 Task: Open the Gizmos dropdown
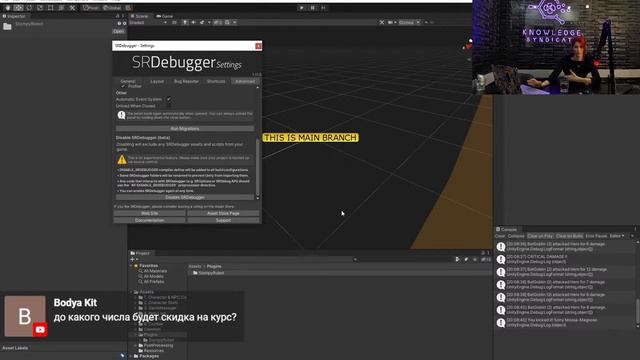[409, 22]
